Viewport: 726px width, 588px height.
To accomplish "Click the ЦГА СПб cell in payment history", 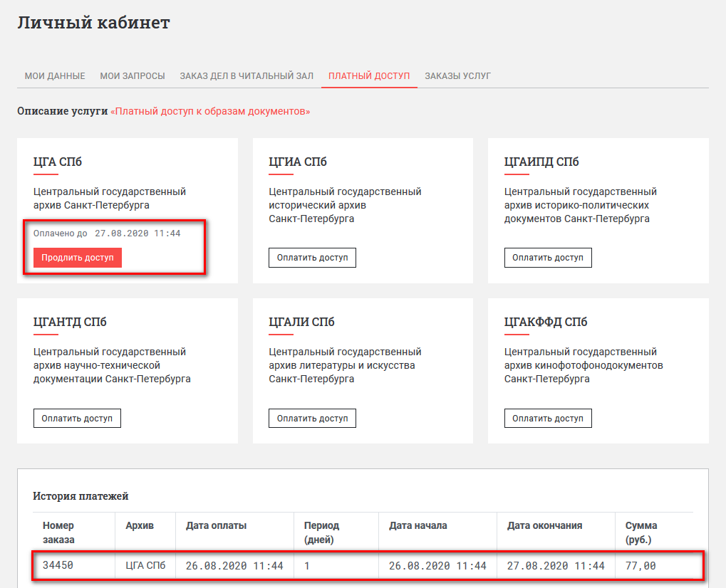I will (145, 566).
